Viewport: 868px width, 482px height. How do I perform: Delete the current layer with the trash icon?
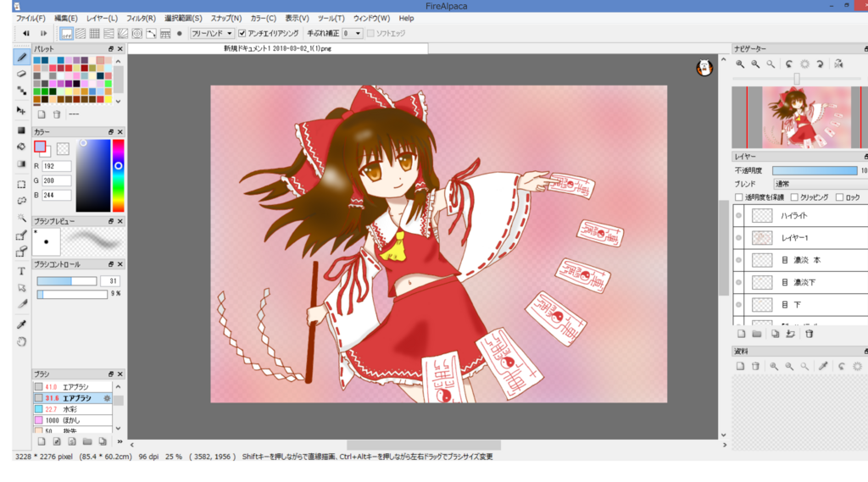pos(810,334)
